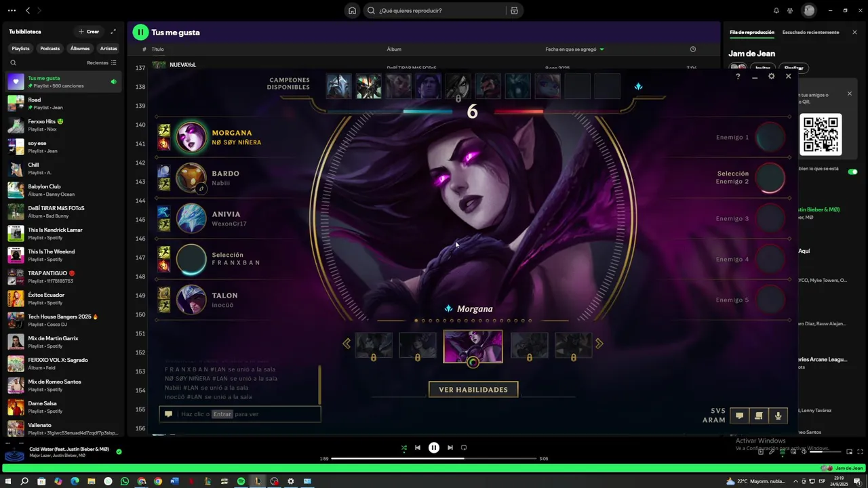Viewport: 868px width, 488px height.
Task: Pause playback of Tus me gusta playlist header
Action: pyautogui.click(x=140, y=32)
